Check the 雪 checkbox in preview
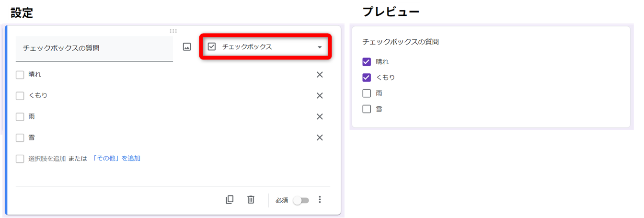The image size is (644, 218). coord(367,109)
